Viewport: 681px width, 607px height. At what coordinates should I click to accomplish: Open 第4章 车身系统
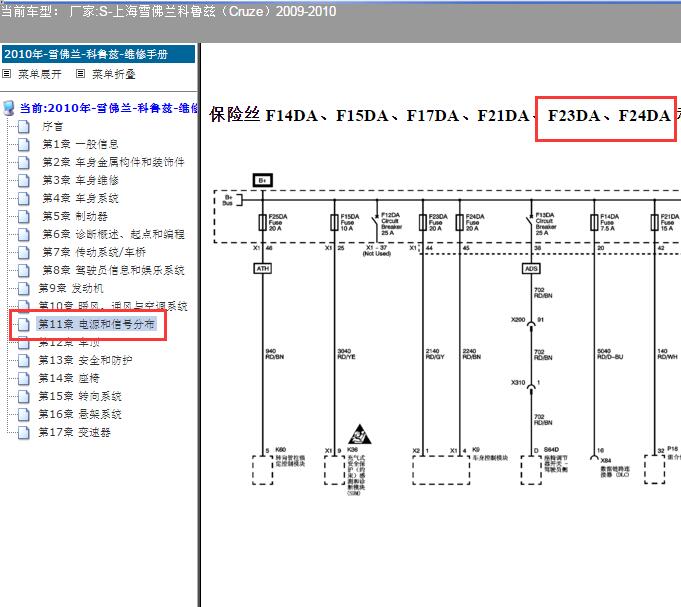coord(80,198)
